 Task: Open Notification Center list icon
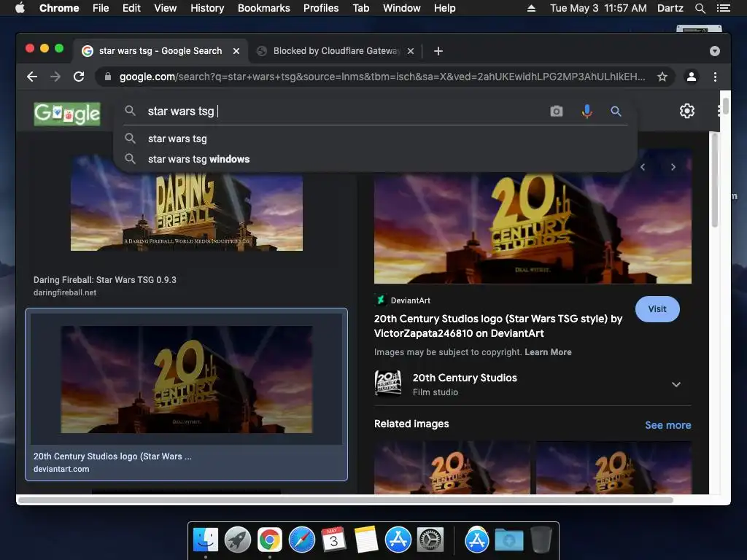[724, 8]
